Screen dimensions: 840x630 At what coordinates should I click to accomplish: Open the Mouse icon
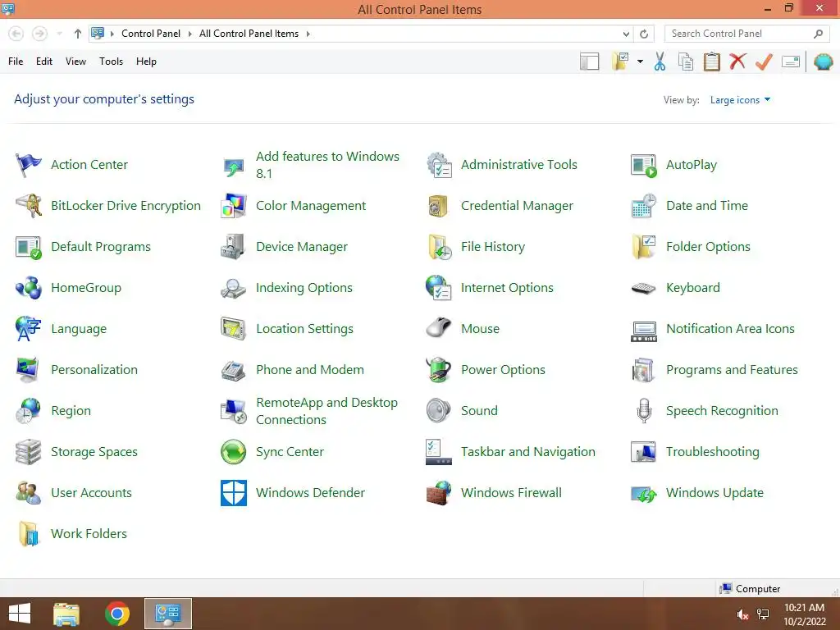[x=439, y=328]
